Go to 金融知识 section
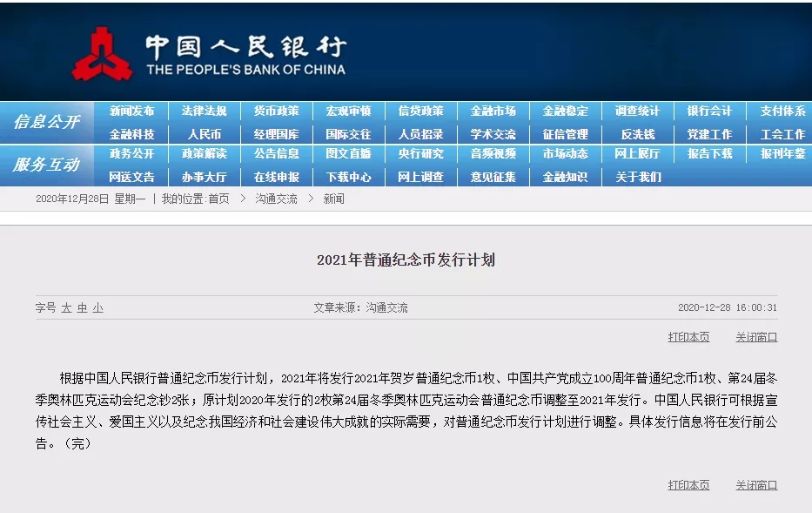The image size is (812, 513). pos(566,177)
